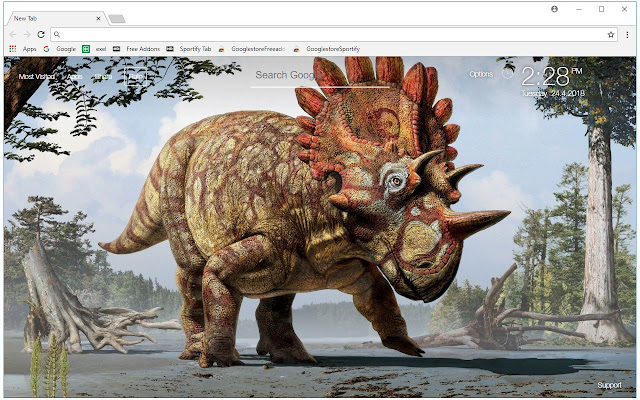Viewport: 640px width, 400px height.
Task: Click the Sportify Tab bookmark icon
Action: pos(170,49)
